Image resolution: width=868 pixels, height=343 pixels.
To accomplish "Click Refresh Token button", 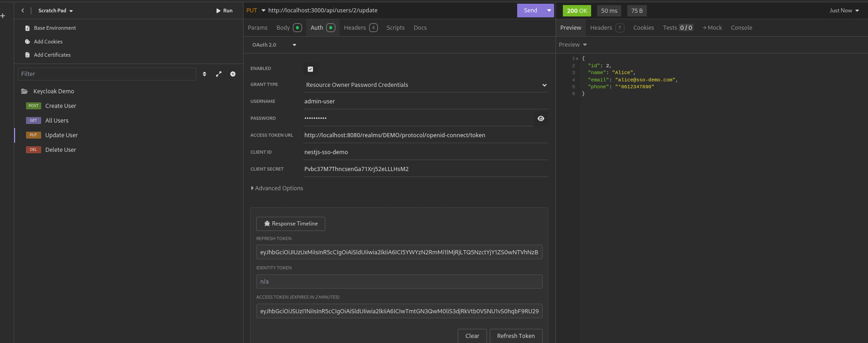I will (516, 336).
